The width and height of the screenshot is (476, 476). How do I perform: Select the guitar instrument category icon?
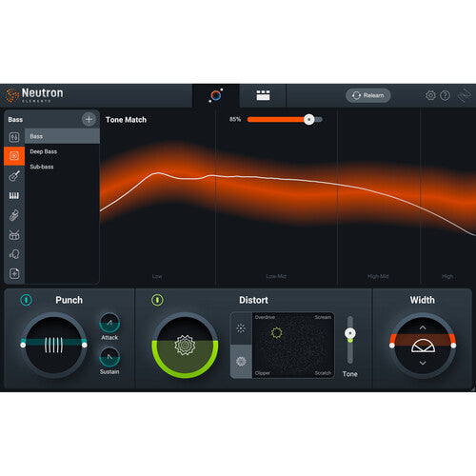14,176
